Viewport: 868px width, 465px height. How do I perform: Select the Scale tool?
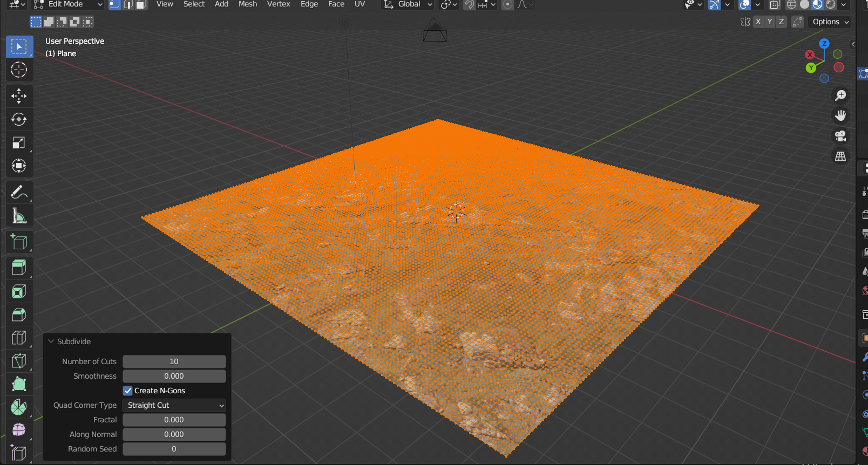tap(19, 142)
